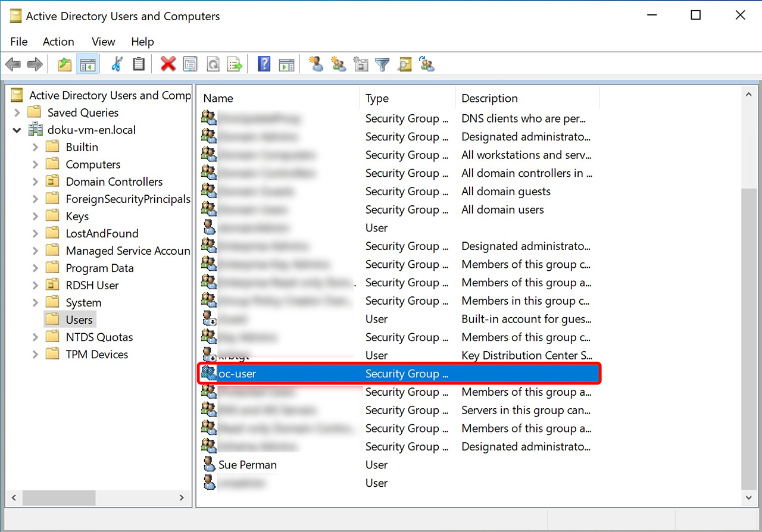Screen dimensions: 762x532
Task: Open Help via blue question mark icon
Action: point(264,64)
